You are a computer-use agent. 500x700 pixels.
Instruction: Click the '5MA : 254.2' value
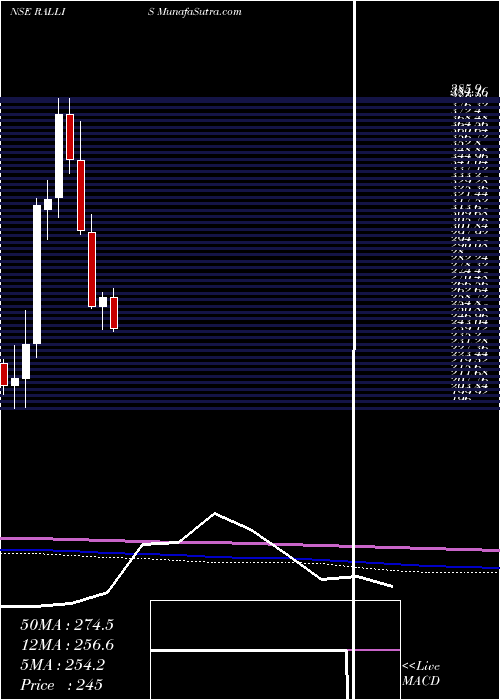pyautogui.click(x=62, y=665)
